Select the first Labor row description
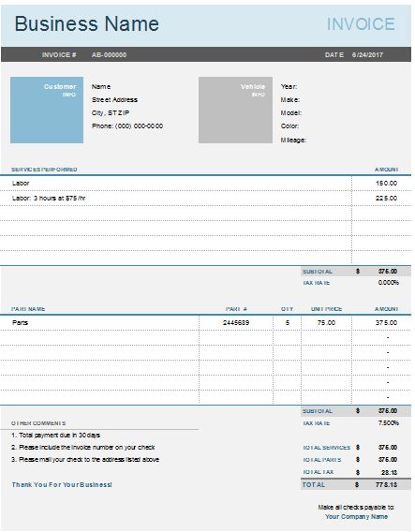415x532 pixels. click(x=21, y=184)
